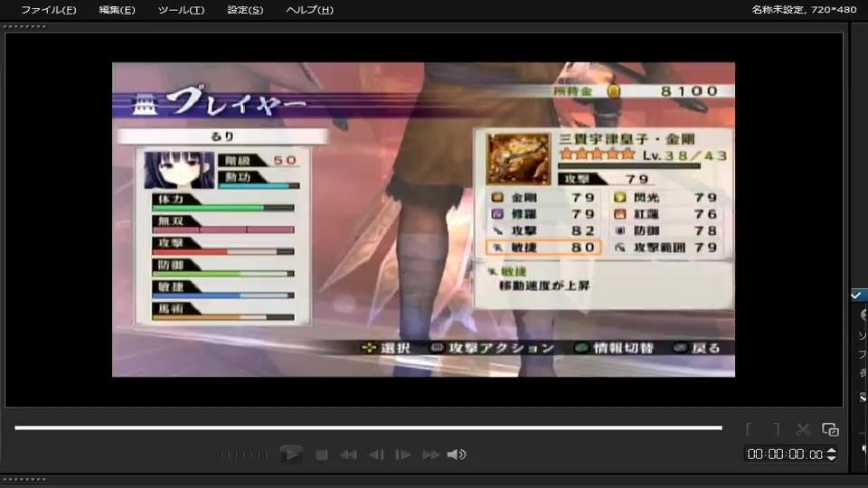
Task: Jump to start with the rewind icon
Action: pos(348,455)
